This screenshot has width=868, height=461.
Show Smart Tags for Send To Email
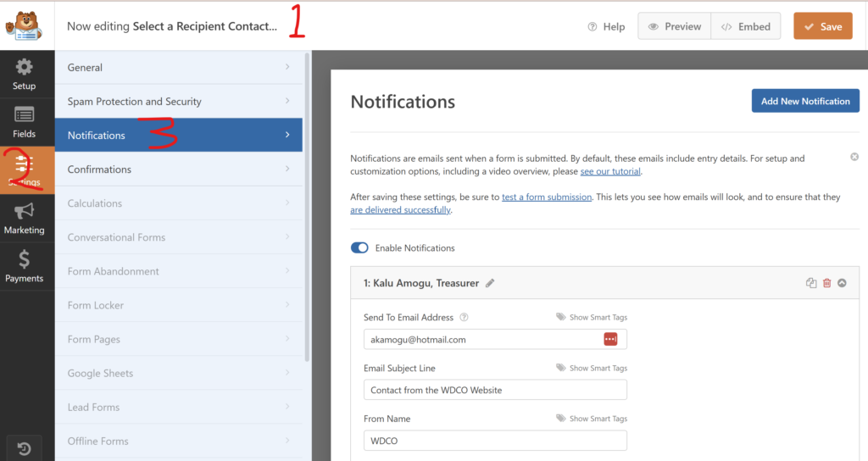(x=592, y=318)
